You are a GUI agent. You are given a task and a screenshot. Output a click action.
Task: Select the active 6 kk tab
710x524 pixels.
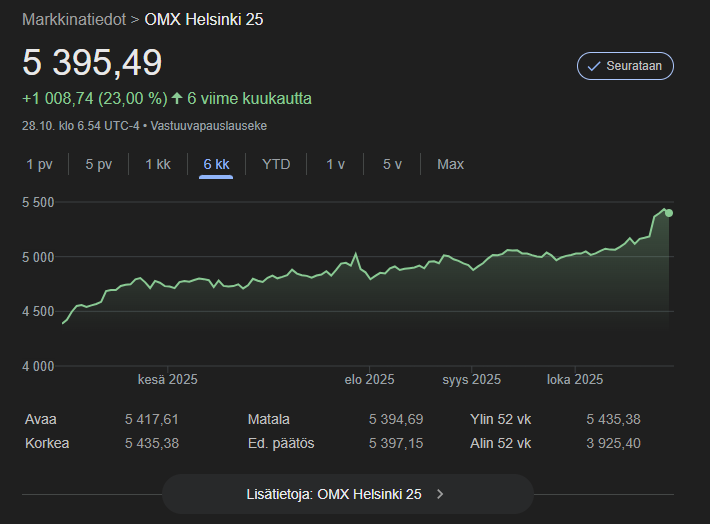tap(216, 164)
